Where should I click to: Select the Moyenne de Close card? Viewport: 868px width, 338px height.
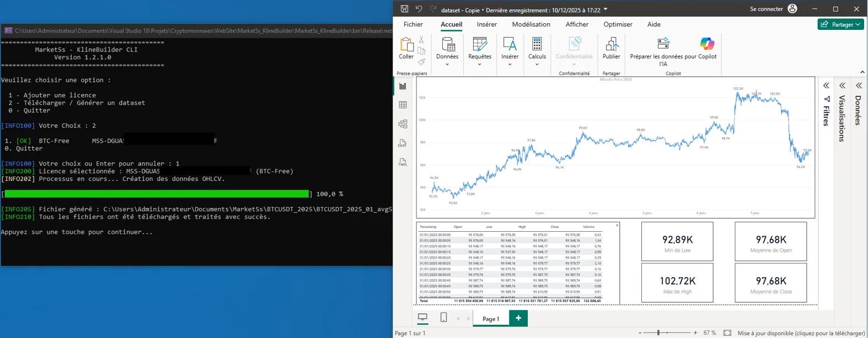tap(771, 283)
